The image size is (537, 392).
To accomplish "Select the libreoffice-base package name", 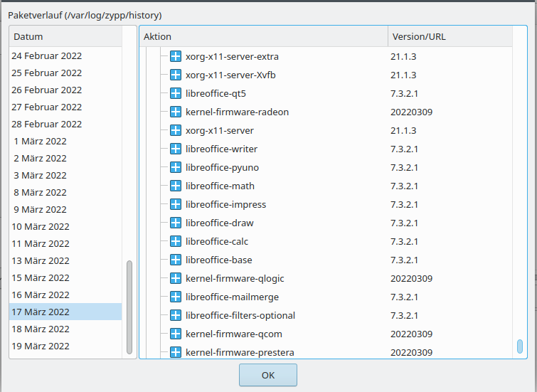I will coord(218,260).
